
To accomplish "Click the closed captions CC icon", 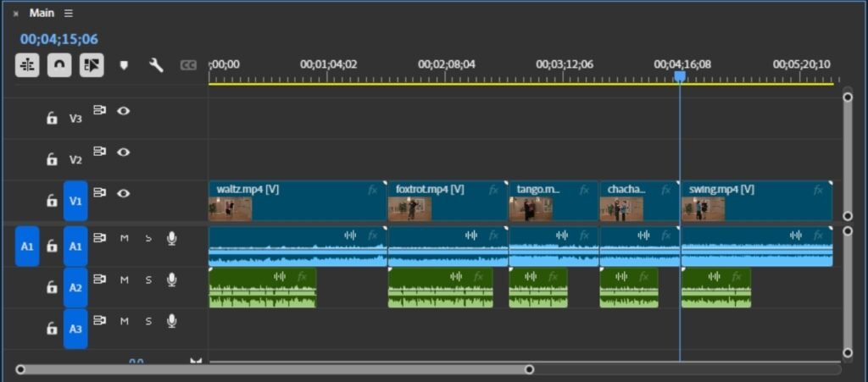I will [188, 65].
